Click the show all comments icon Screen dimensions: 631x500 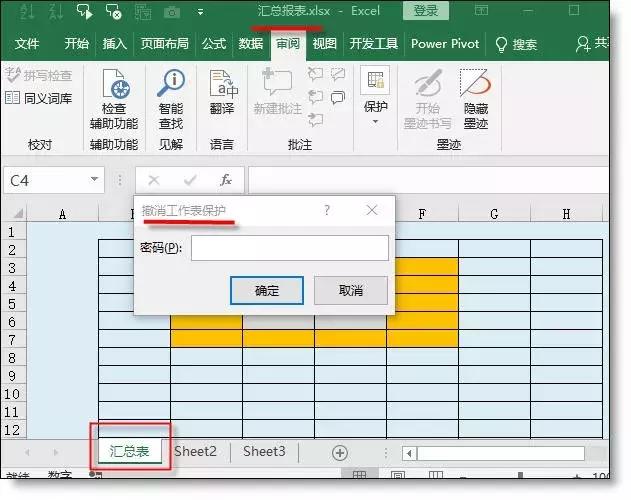coord(338,97)
